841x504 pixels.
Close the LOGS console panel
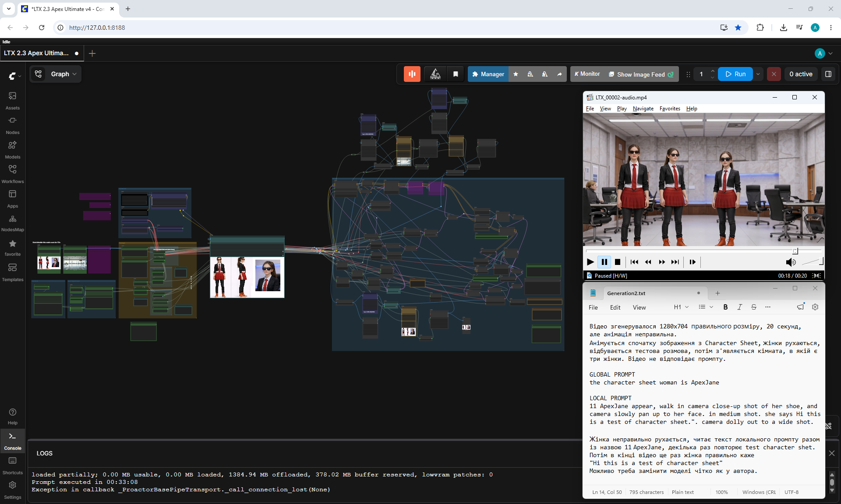832,453
